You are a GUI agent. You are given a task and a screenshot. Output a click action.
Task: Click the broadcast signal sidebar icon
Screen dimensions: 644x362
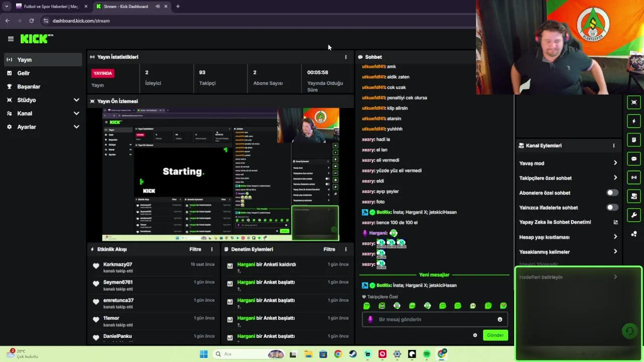[x=634, y=177]
